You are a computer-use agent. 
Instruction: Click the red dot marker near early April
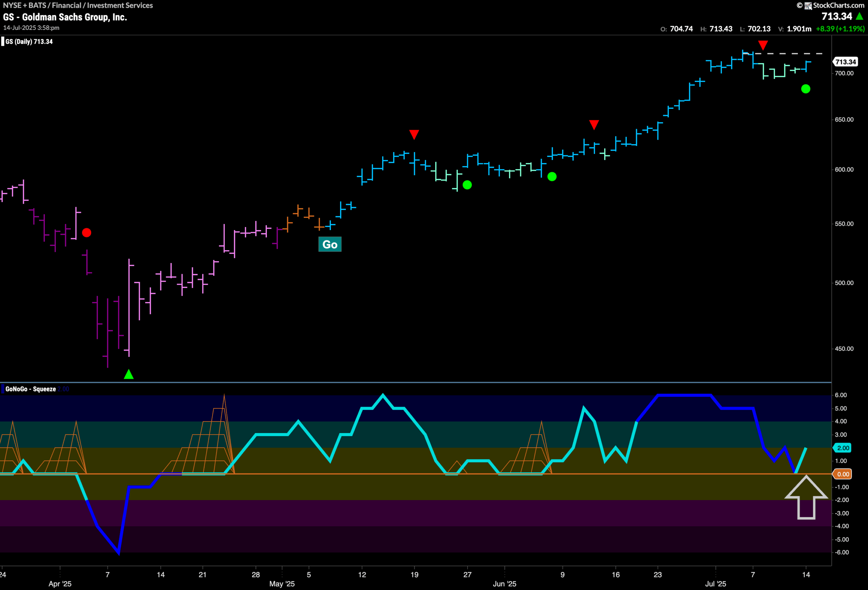click(87, 233)
